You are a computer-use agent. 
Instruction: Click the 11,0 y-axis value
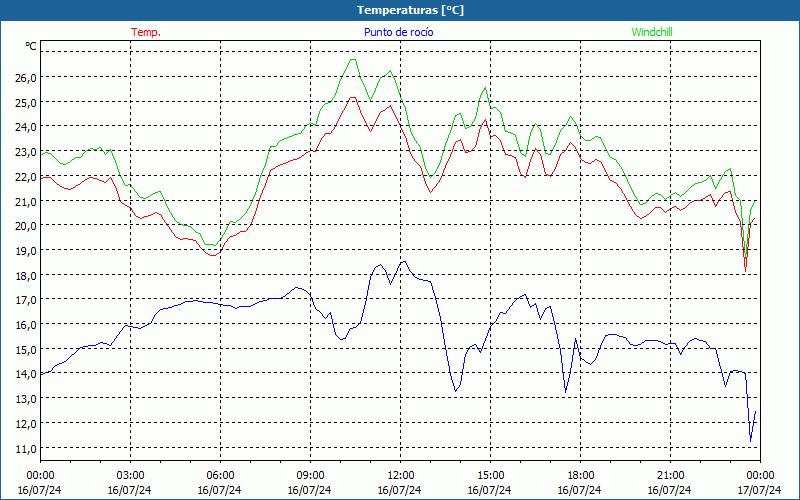tap(26, 449)
